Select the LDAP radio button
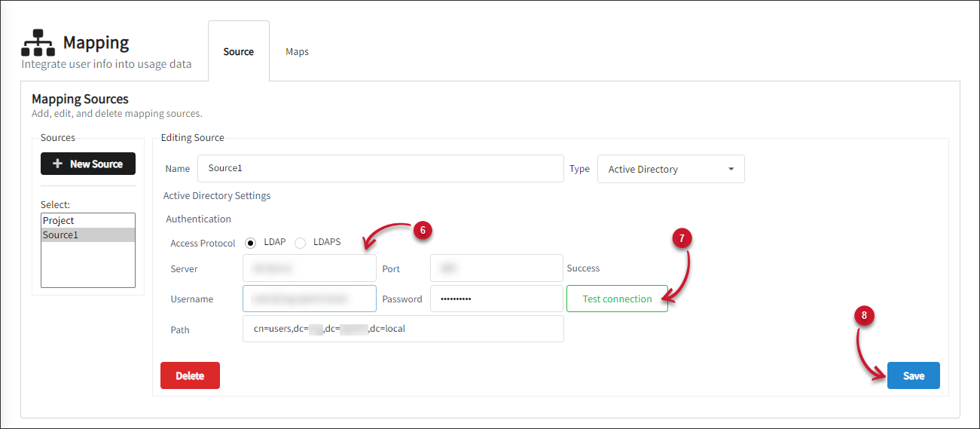Screen dimensions: 980x429 (252, 243)
